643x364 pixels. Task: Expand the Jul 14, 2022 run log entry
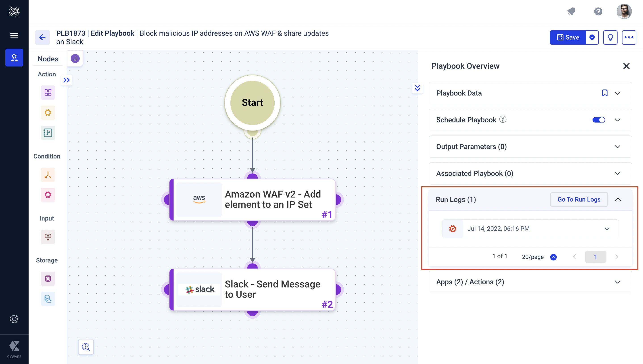(x=607, y=229)
